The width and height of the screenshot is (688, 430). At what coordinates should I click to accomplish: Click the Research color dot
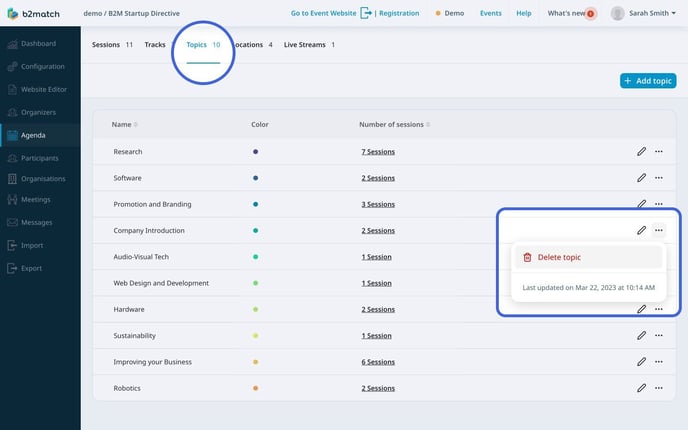[255, 152]
